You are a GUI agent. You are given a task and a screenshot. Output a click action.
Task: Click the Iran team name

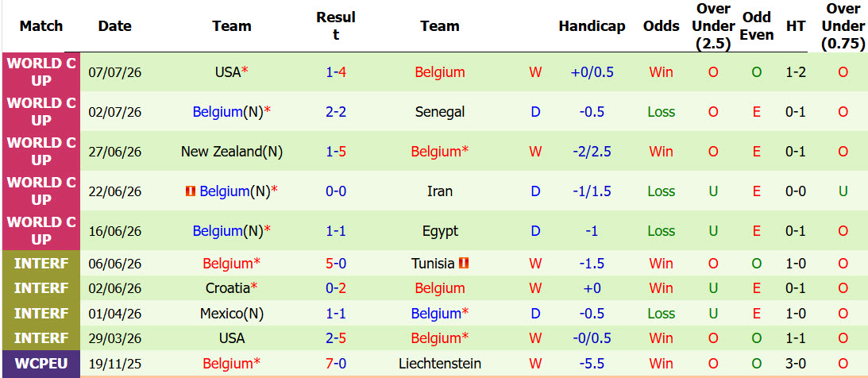tap(440, 191)
